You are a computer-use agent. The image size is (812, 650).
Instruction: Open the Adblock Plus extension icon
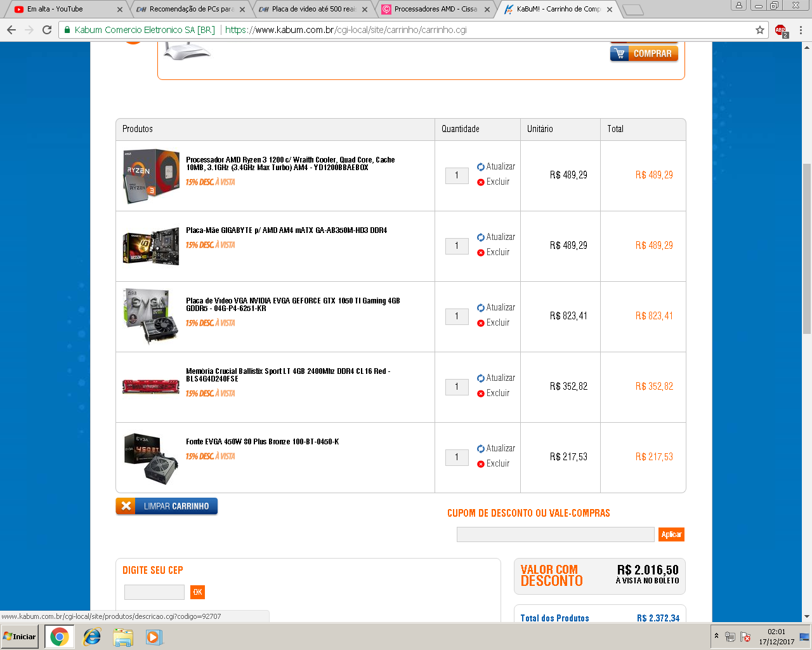(781, 30)
